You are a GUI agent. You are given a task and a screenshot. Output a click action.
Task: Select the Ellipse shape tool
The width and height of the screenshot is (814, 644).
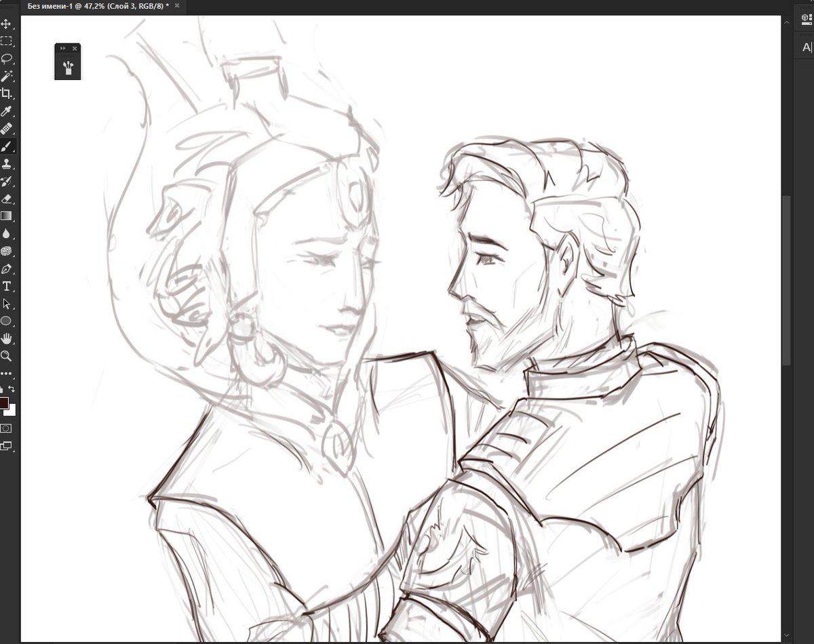(x=6, y=321)
